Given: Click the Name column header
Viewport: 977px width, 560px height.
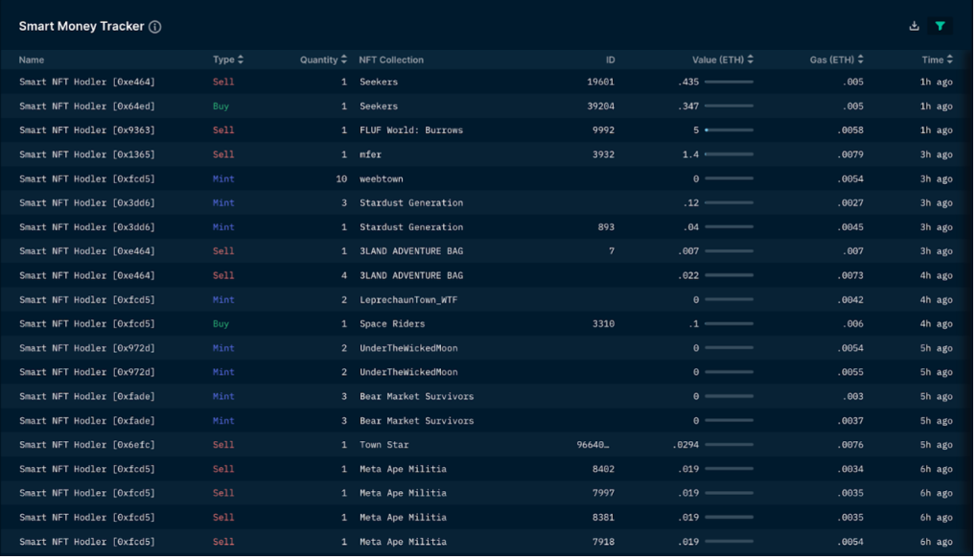Looking at the screenshot, I should (31, 60).
